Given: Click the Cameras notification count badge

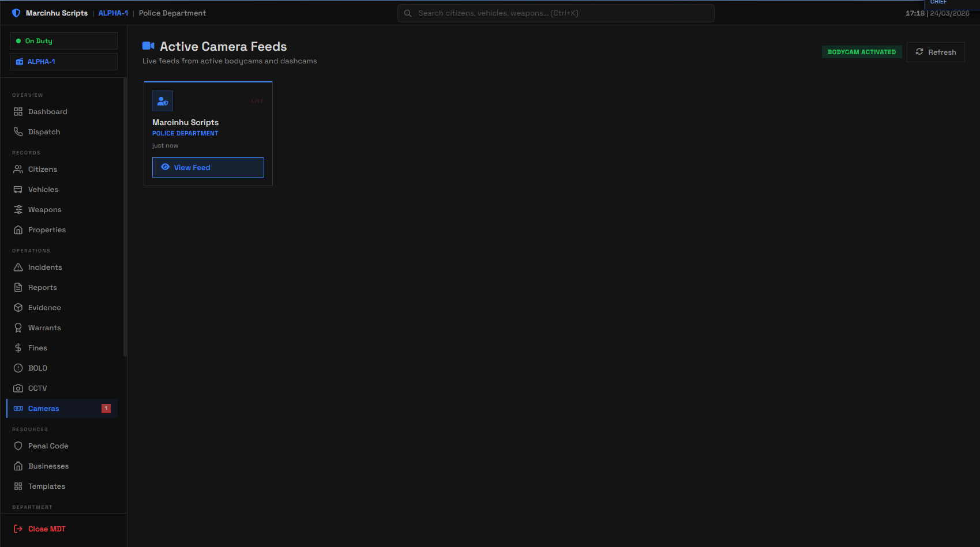Looking at the screenshot, I should pyautogui.click(x=106, y=409).
